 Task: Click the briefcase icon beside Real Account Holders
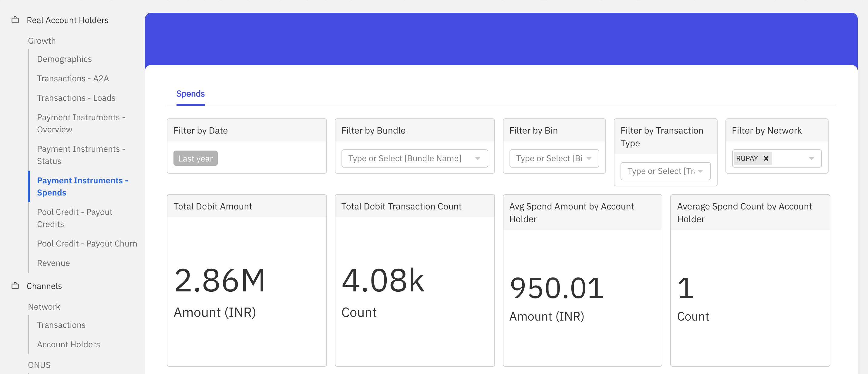15,20
